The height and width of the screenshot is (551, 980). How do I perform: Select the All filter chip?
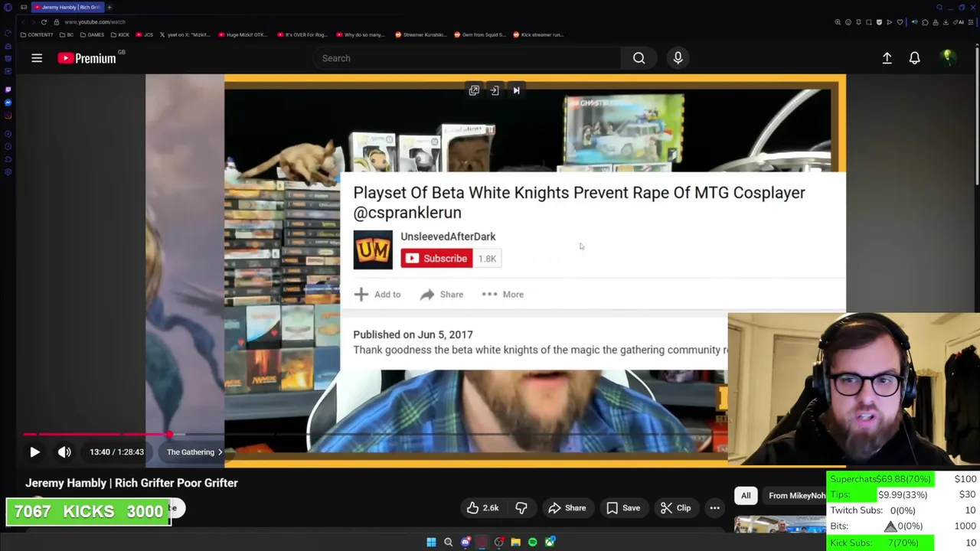coord(746,496)
